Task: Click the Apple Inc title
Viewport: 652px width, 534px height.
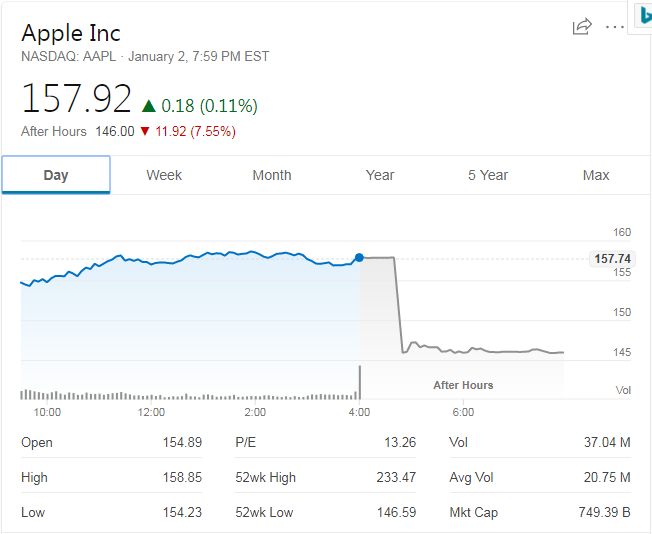Action: coord(71,33)
